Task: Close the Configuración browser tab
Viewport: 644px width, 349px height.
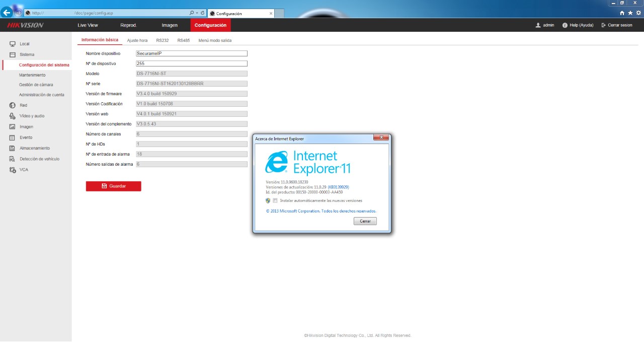Action: (x=271, y=14)
